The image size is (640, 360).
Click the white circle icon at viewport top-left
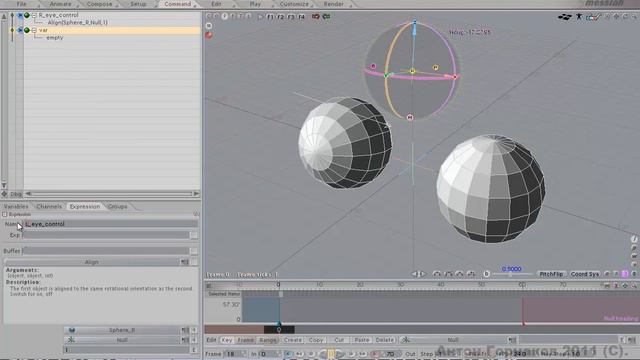[209, 26]
